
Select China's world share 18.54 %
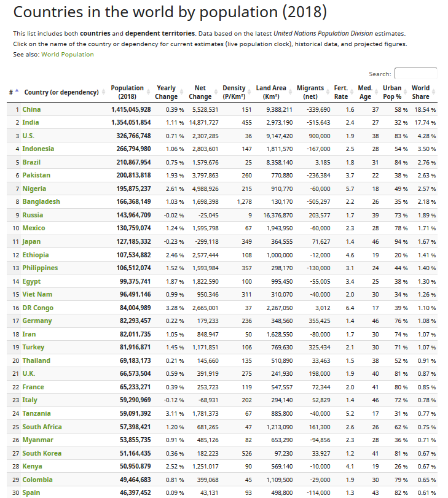[x=425, y=109]
